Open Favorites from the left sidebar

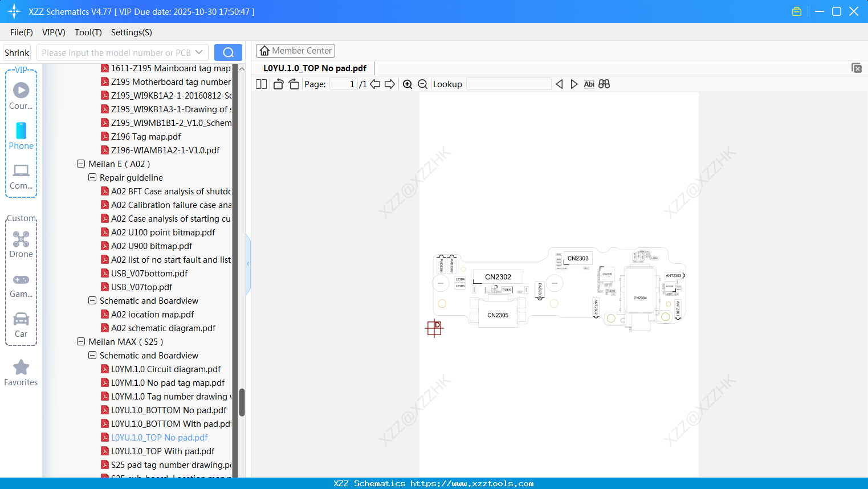coord(21,372)
